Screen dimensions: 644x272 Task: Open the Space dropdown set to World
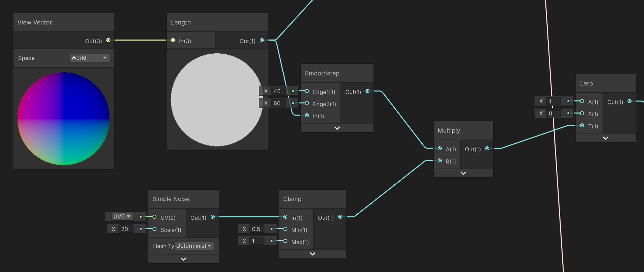pyautogui.click(x=89, y=58)
